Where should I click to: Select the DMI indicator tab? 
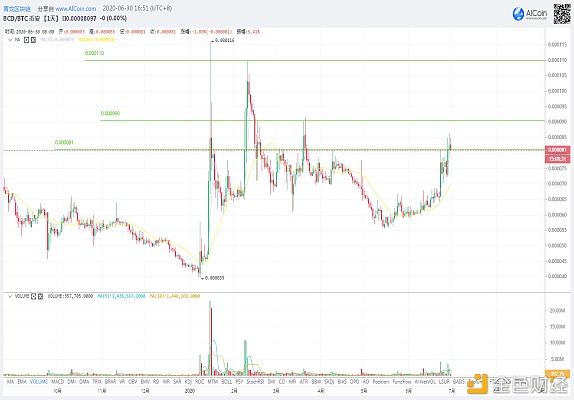[x=72, y=382]
